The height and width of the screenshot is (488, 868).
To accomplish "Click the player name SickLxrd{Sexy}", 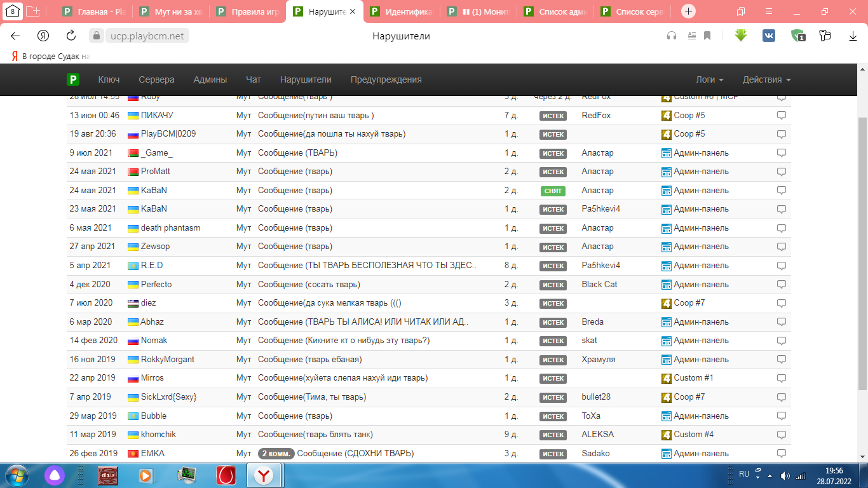I will 168,396.
